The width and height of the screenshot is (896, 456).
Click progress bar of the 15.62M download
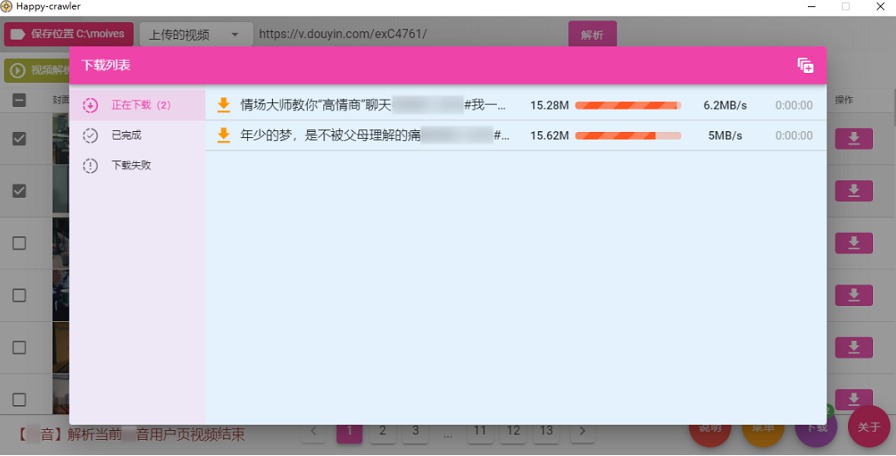click(628, 135)
